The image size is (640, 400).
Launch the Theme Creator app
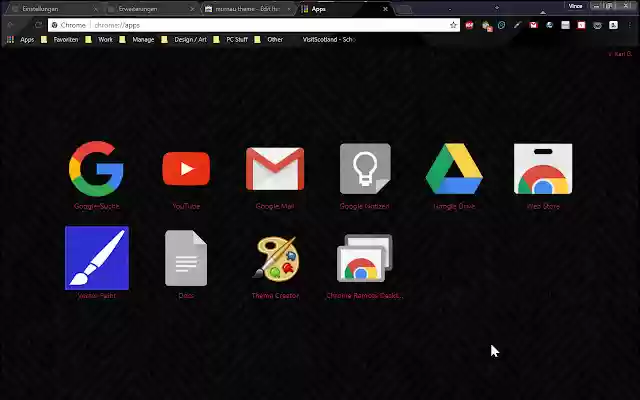pos(276,259)
